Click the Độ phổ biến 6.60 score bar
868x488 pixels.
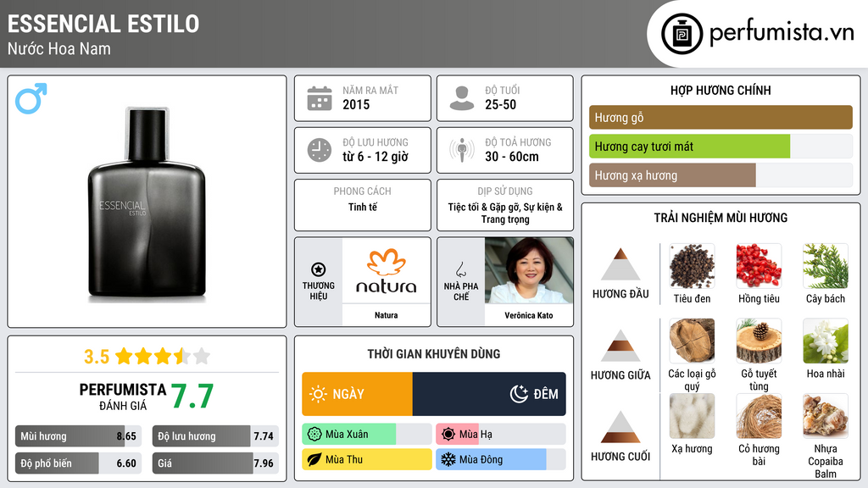pos(78,463)
